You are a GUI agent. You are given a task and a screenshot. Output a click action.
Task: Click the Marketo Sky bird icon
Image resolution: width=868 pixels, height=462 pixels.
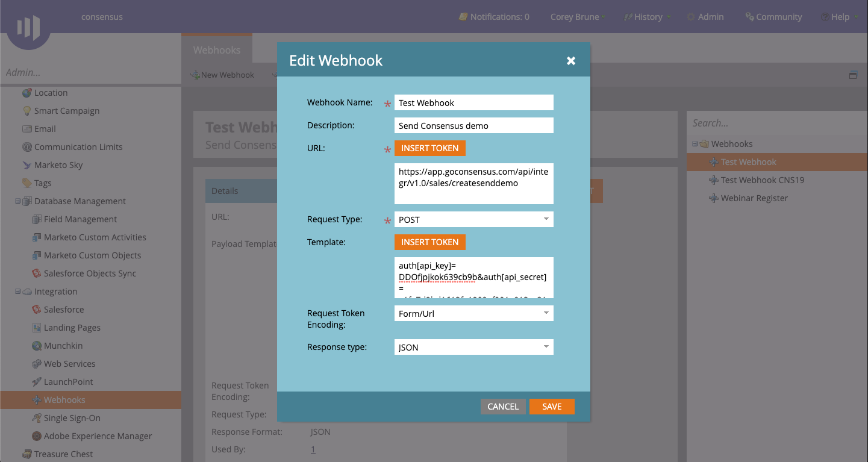click(x=27, y=165)
